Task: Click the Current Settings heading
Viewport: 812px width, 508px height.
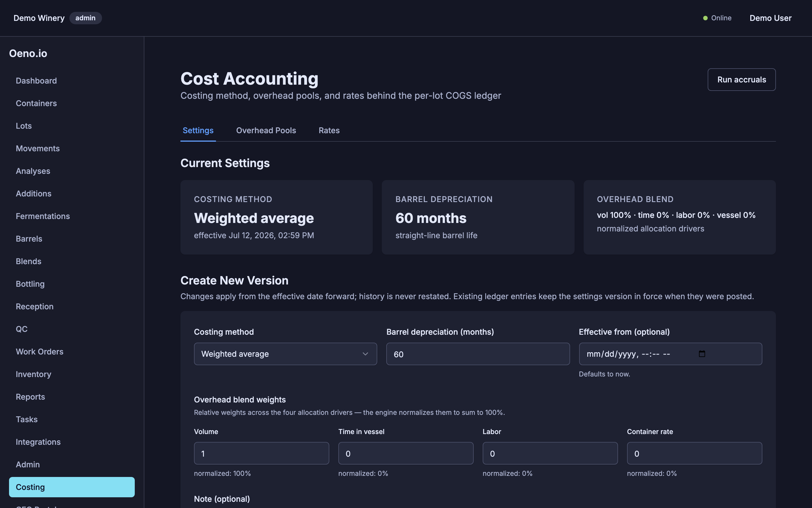Action: click(225, 163)
